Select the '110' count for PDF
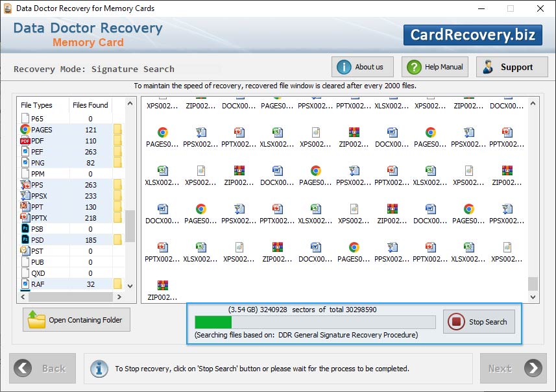Screen dimensions: 556x392 (91, 141)
